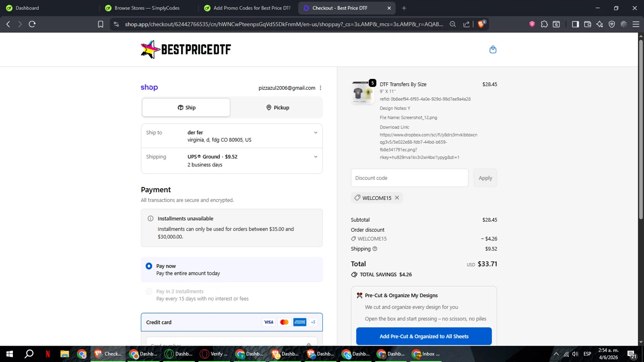Click the page vertical scrollbar

pyautogui.click(x=641, y=129)
